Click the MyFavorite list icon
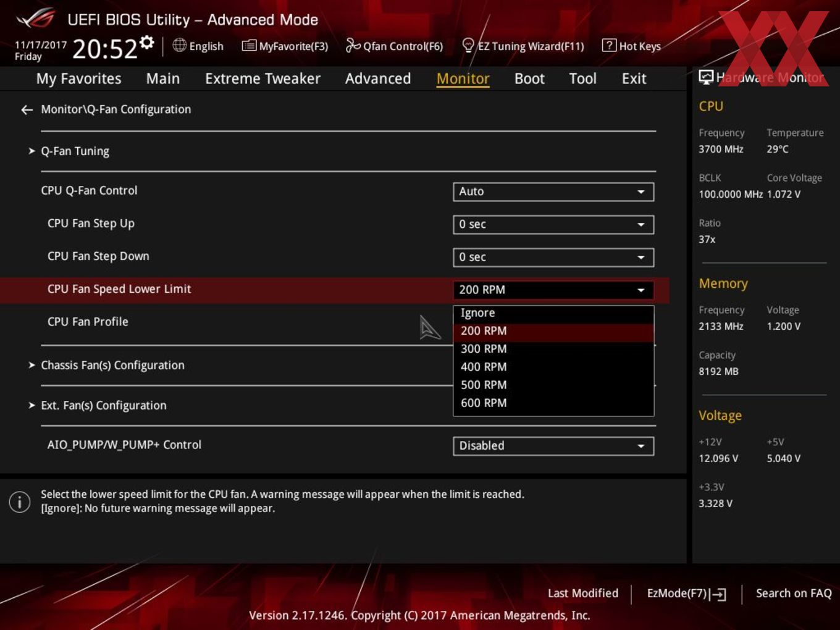 pyautogui.click(x=249, y=46)
